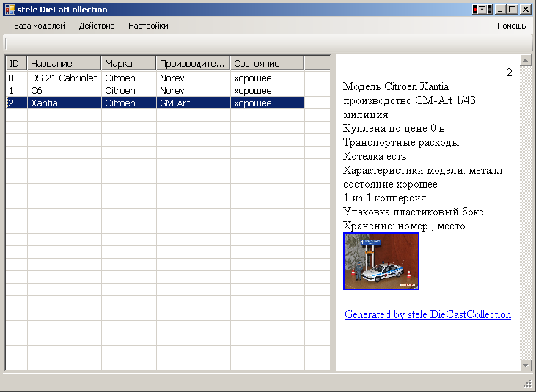
Task: Click the red dot button in title bar
Action: tap(475, 10)
